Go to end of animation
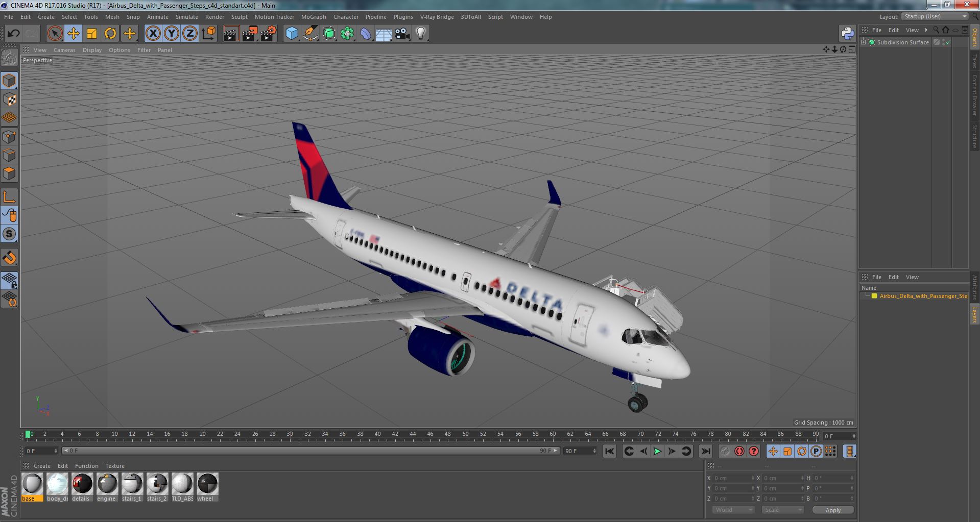980x522 pixels. point(705,451)
